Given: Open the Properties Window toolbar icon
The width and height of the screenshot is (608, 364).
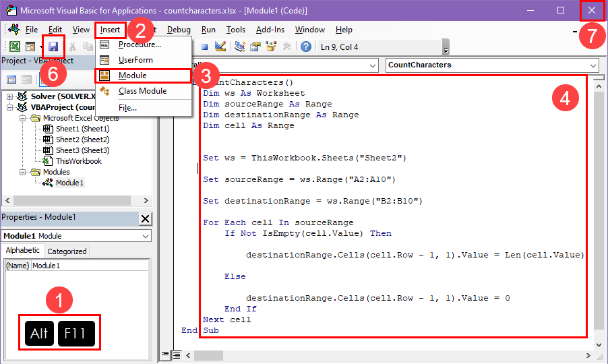Looking at the screenshot, I should [x=255, y=47].
